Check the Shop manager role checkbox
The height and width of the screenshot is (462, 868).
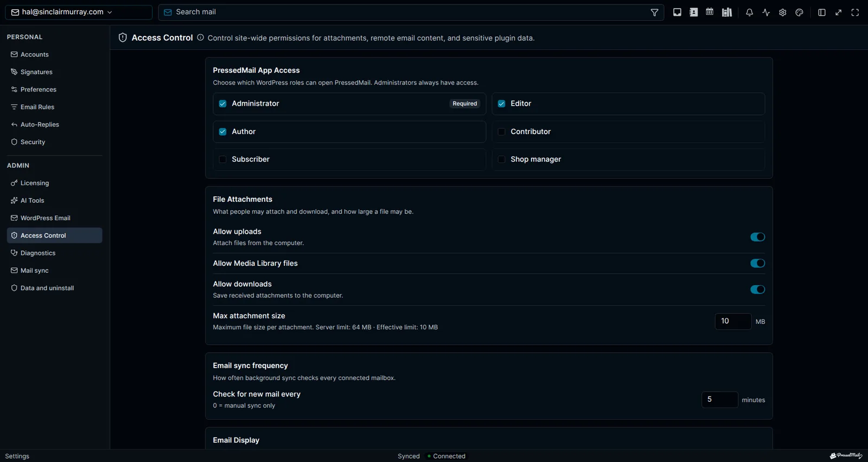click(501, 159)
